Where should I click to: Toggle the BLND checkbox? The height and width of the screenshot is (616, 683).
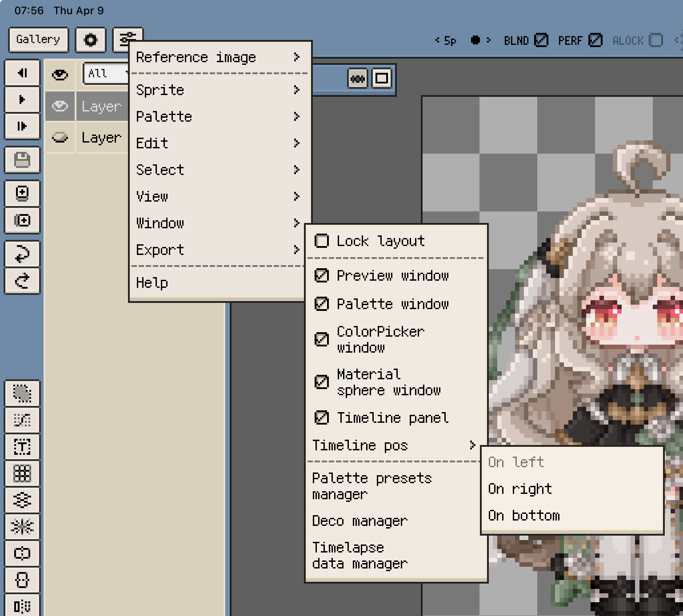click(541, 40)
